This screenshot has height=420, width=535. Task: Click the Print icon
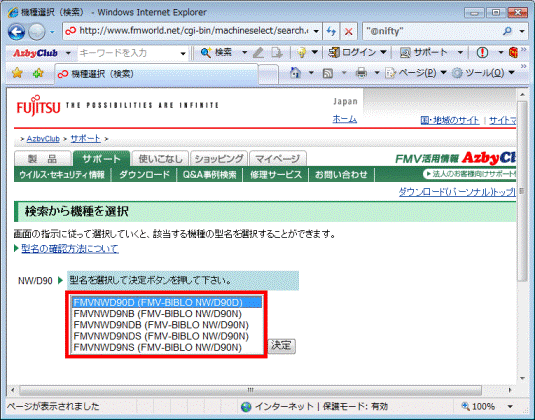click(x=361, y=73)
